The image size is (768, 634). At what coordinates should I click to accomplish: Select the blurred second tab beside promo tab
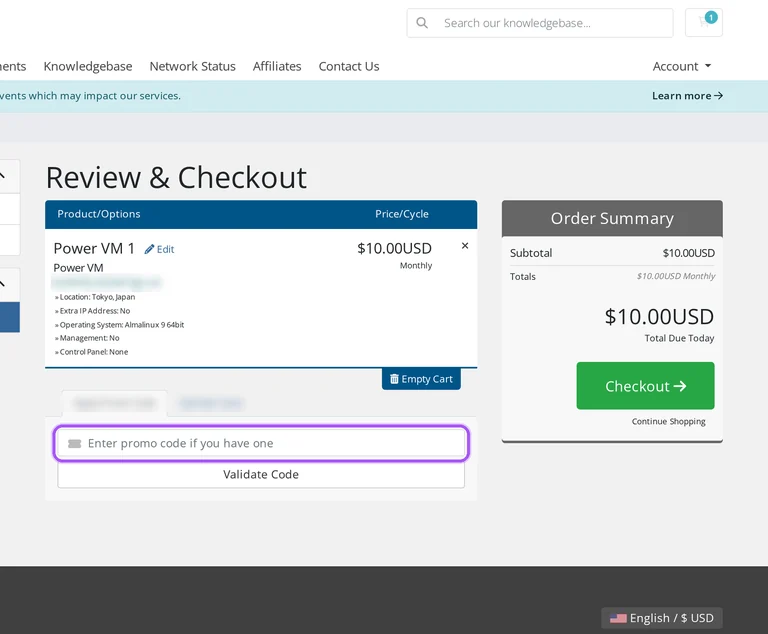tap(211, 403)
